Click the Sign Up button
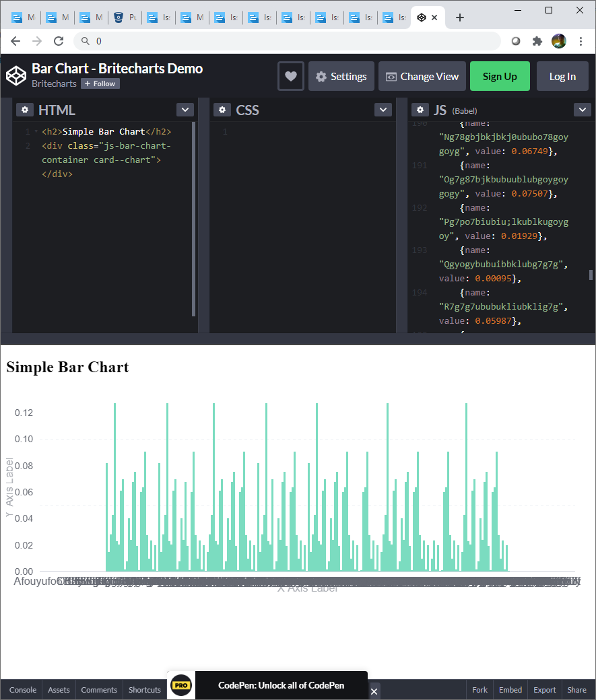The width and height of the screenshot is (596, 700). point(500,76)
